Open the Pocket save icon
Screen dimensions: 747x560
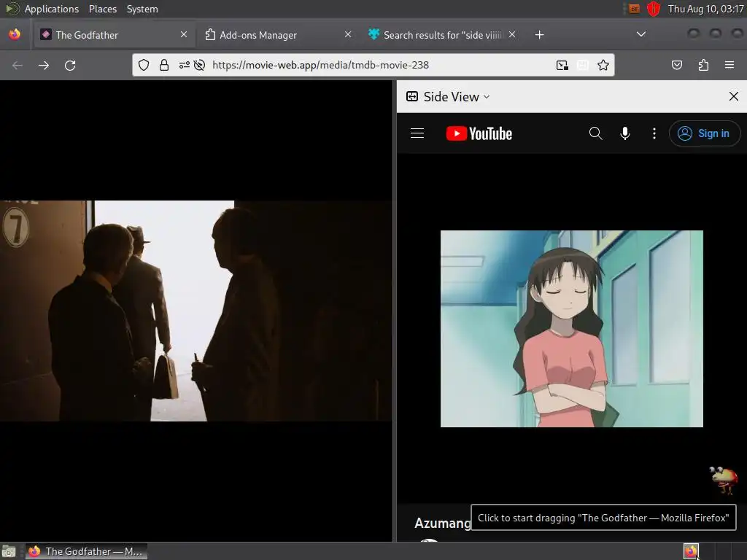(676, 65)
